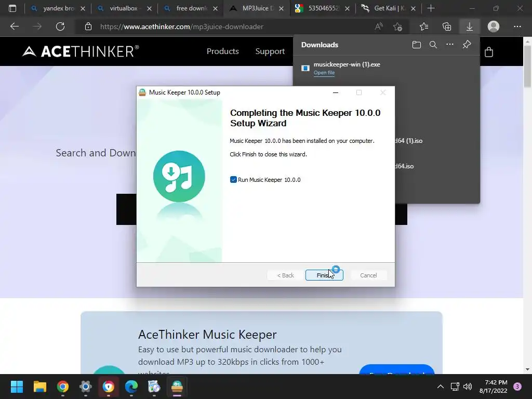Screen dimensions: 532x399
Task: Open more options in Downloads panel
Action: (x=449, y=45)
